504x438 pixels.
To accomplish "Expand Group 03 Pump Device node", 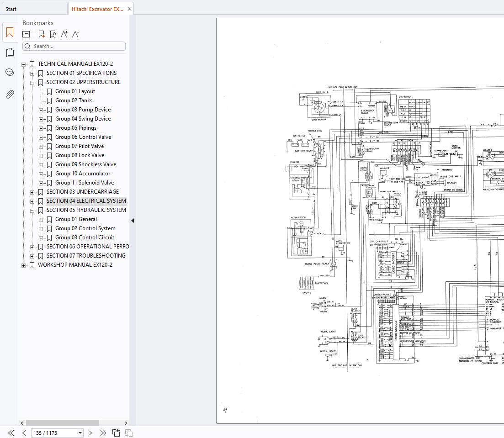I will [x=41, y=110].
